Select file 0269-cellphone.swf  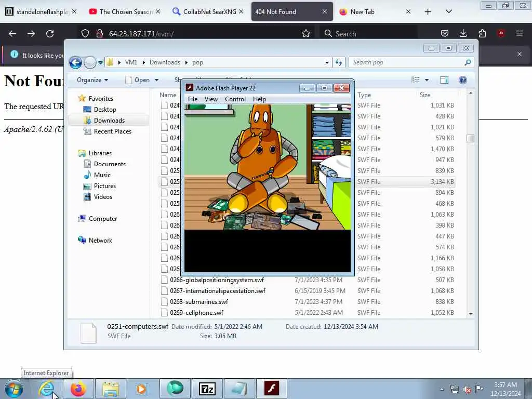tap(197, 312)
